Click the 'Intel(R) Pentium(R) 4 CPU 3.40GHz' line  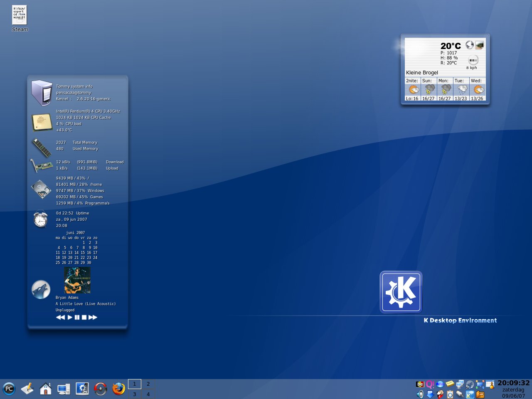(88, 111)
